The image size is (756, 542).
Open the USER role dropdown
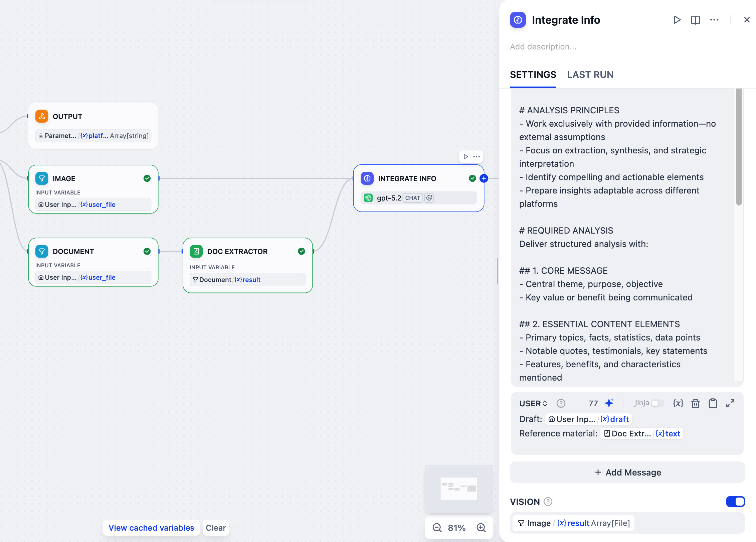point(533,403)
